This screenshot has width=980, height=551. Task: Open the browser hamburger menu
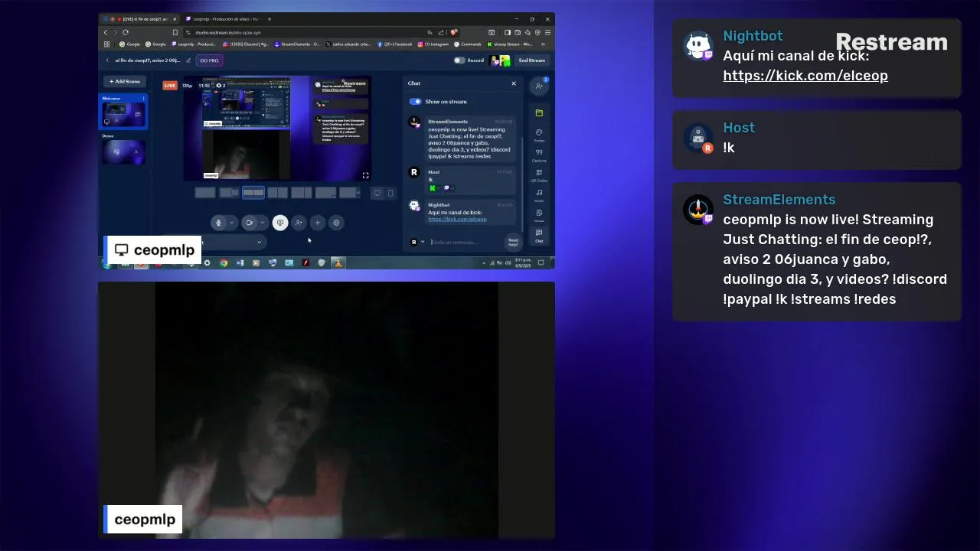(547, 33)
